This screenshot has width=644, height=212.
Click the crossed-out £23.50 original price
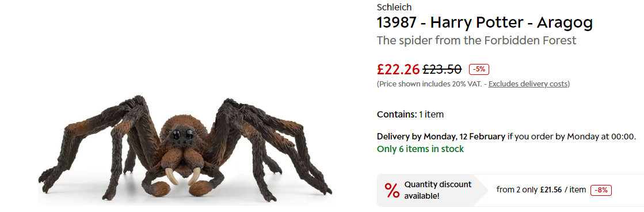442,70
